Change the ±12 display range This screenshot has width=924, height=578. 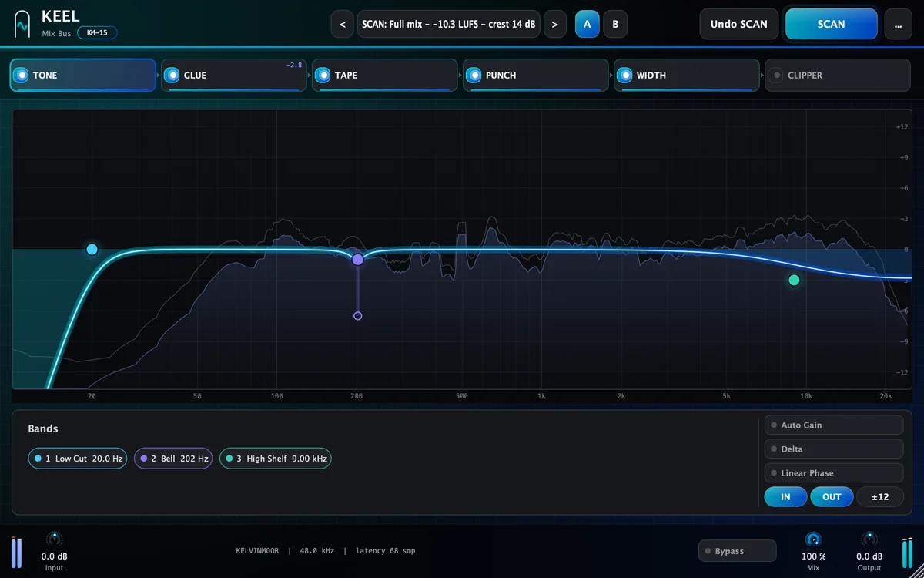click(x=880, y=497)
